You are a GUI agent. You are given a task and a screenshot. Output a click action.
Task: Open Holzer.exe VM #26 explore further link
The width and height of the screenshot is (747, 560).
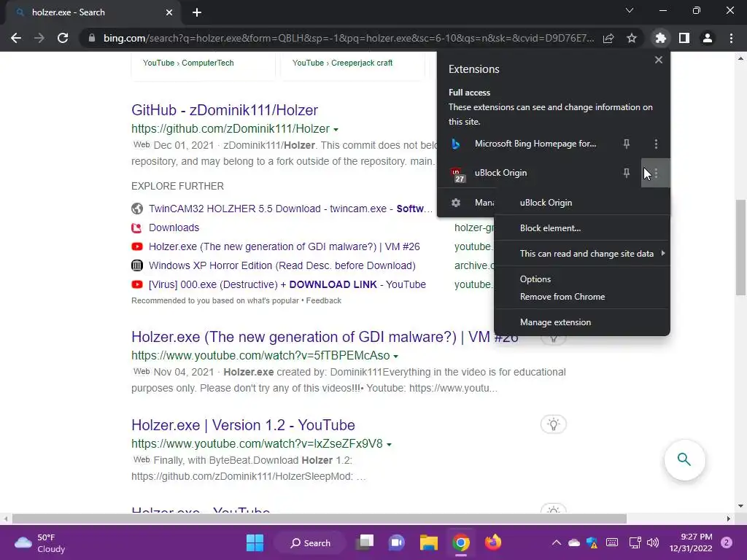click(x=284, y=246)
